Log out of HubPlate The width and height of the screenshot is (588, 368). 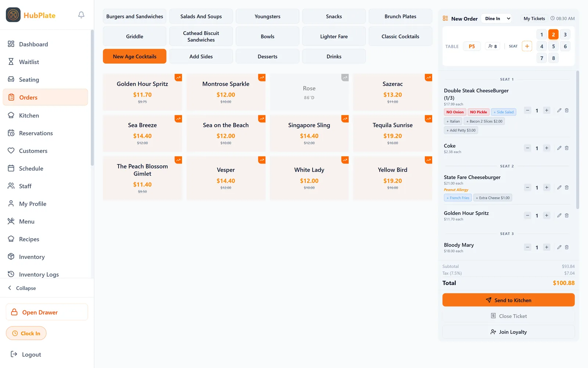(x=26, y=354)
